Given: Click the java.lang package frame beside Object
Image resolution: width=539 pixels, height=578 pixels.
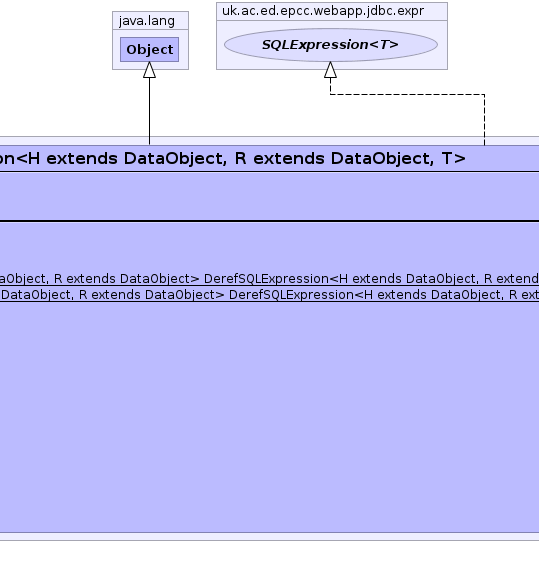Looking at the screenshot, I should 184,49.
